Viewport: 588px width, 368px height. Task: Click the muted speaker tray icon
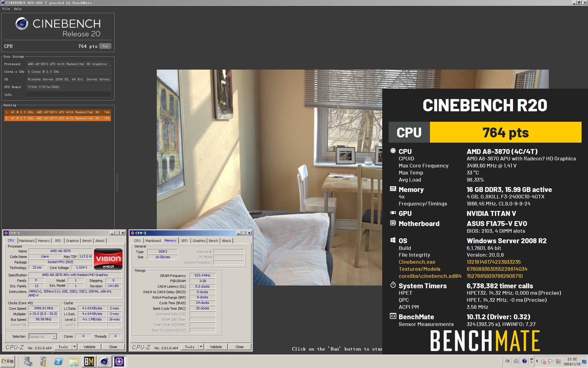click(544, 362)
